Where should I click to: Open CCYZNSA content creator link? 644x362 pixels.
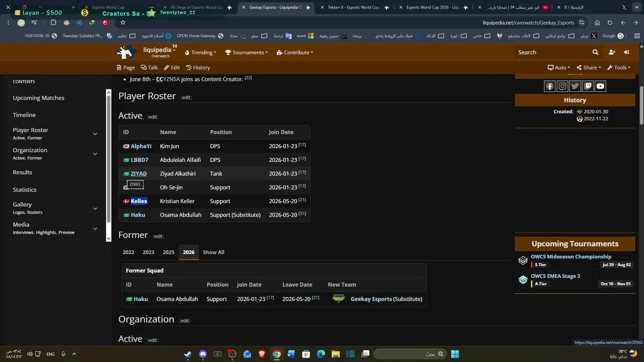[168, 79]
